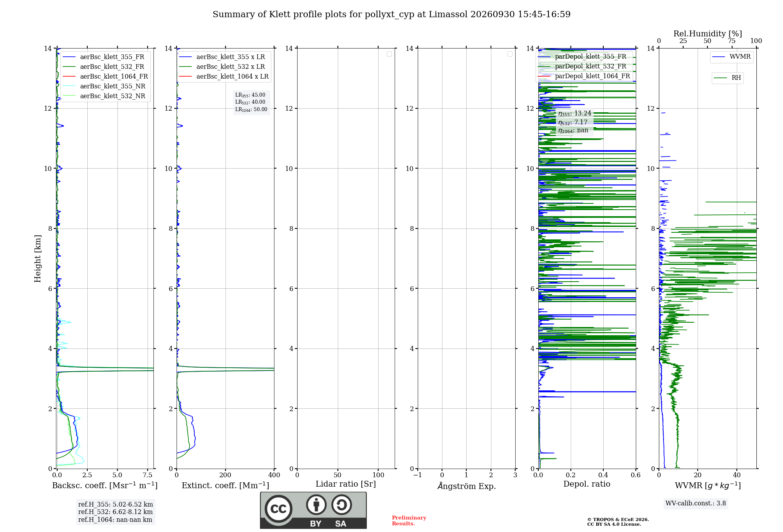This screenshot has height=532, width=783.
Task: Click the RH legend label
Action: click(x=736, y=78)
